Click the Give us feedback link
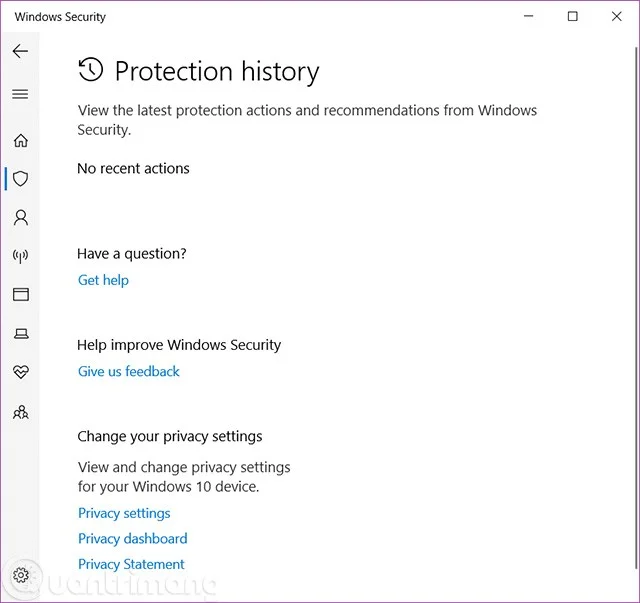The width and height of the screenshot is (640, 603). tap(129, 372)
